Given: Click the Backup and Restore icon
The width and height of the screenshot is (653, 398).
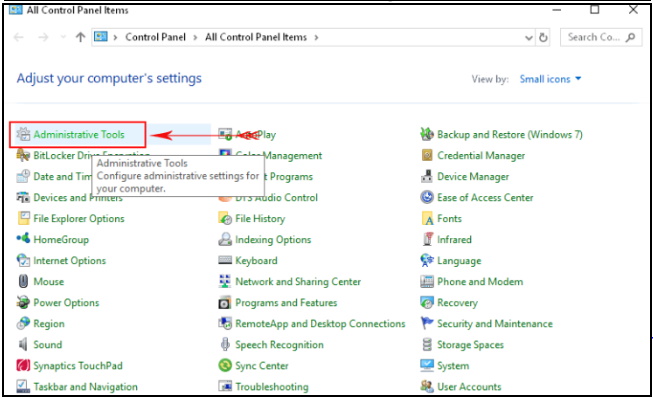Looking at the screenshot, I should tap(427, 134).
